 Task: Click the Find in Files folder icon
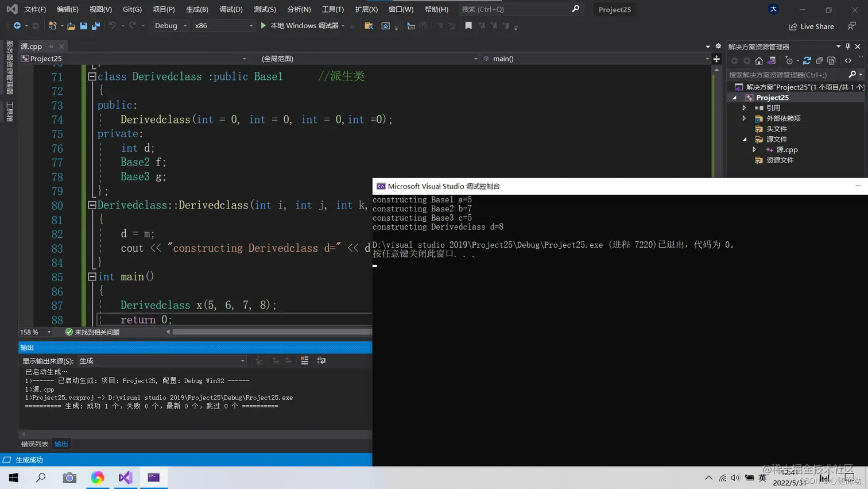369,26
